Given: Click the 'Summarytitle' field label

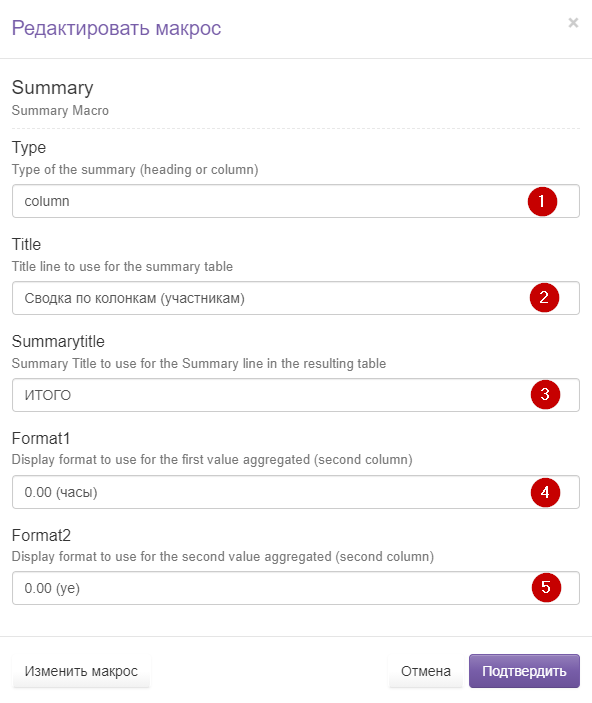Looking at the screenshot, I should pos(58,341).
